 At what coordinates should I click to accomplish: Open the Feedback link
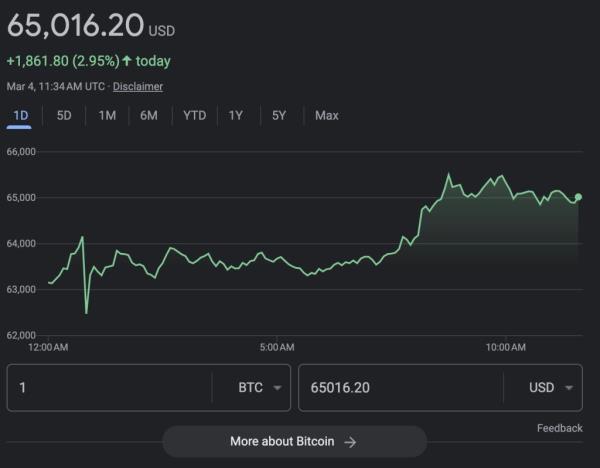click(x=559, y=428)
